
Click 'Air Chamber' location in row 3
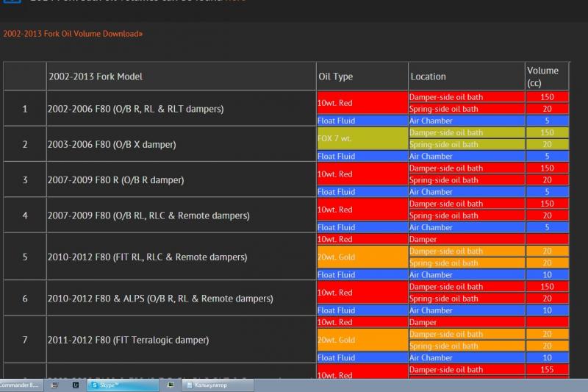(467, 192)
